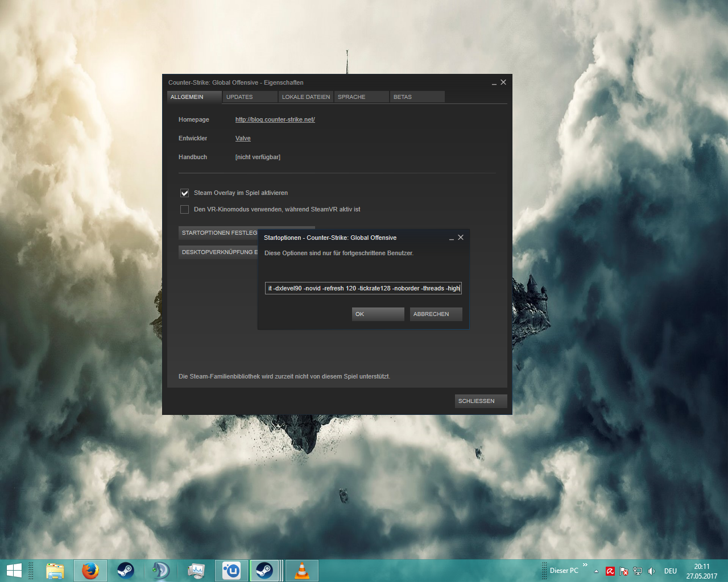Click the 'Entwickler' label
Image resolution: width=728 pixels, height=582 pixels.
pyautogui.click(x=193, y=138)
